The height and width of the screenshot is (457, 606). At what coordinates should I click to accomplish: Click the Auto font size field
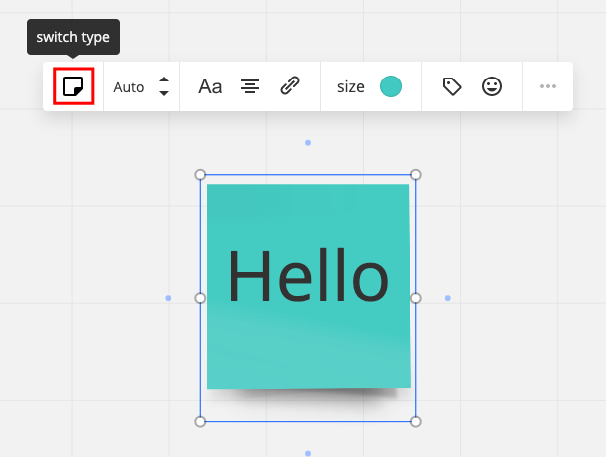tap(129, 87)
